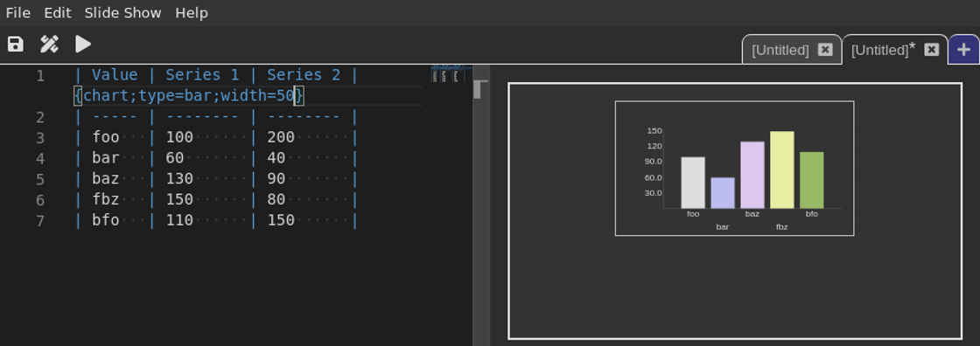Click the chart;type=bar;width=50 directive

[189, 95]
